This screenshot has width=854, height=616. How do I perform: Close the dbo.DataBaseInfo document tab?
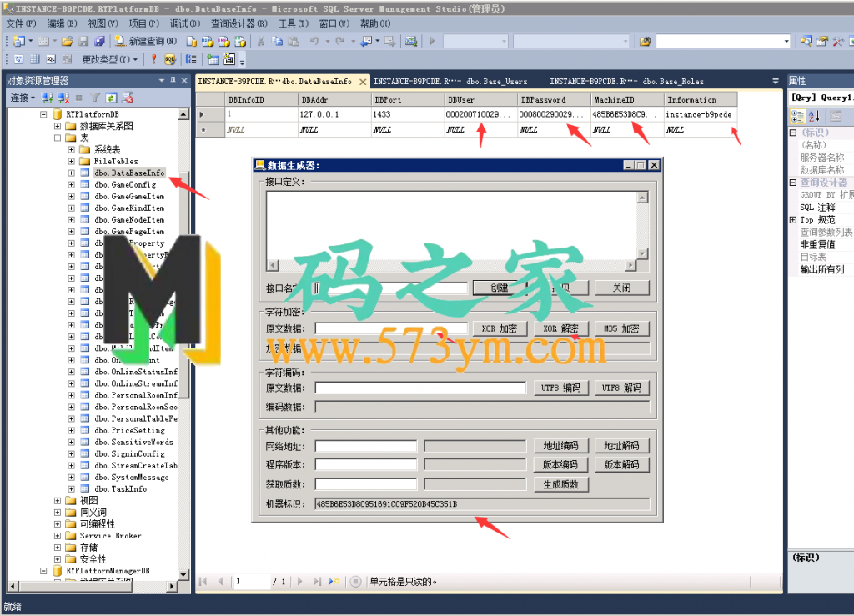click(x=363, y=82)
